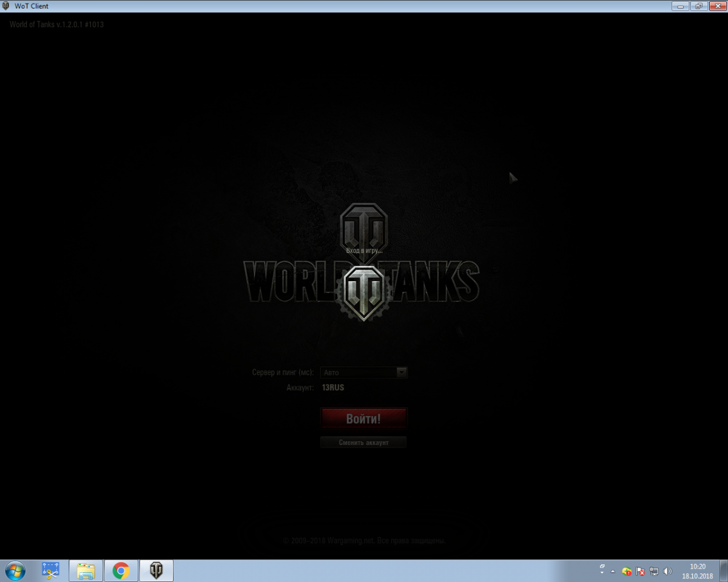Open the Action Center flag icon

coord(641,572)
